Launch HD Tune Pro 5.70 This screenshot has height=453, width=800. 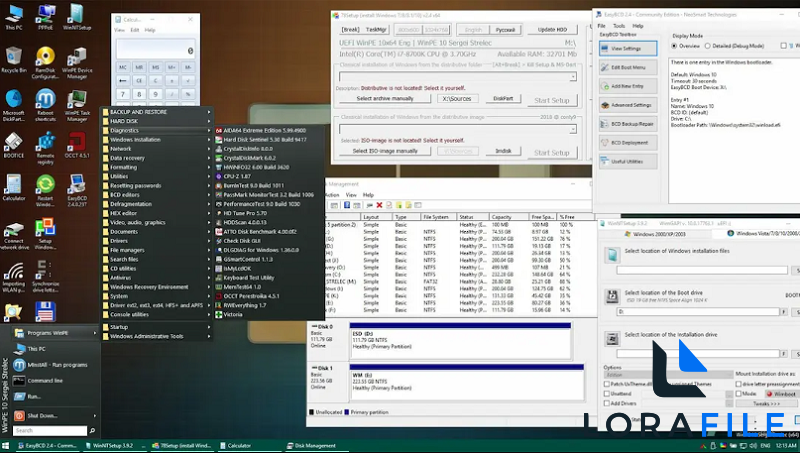click(245, 213)
